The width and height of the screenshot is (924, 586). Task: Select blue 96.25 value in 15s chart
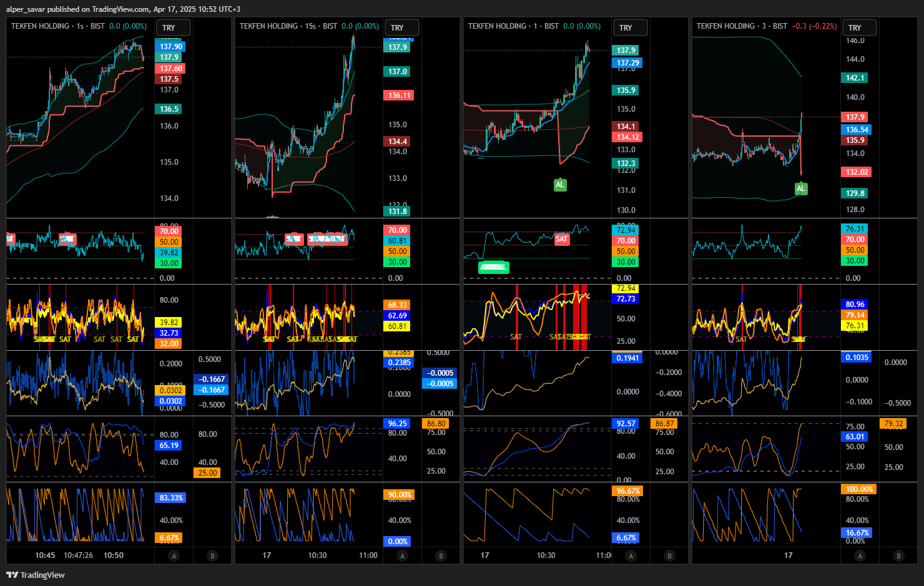[x=397, y=424]
